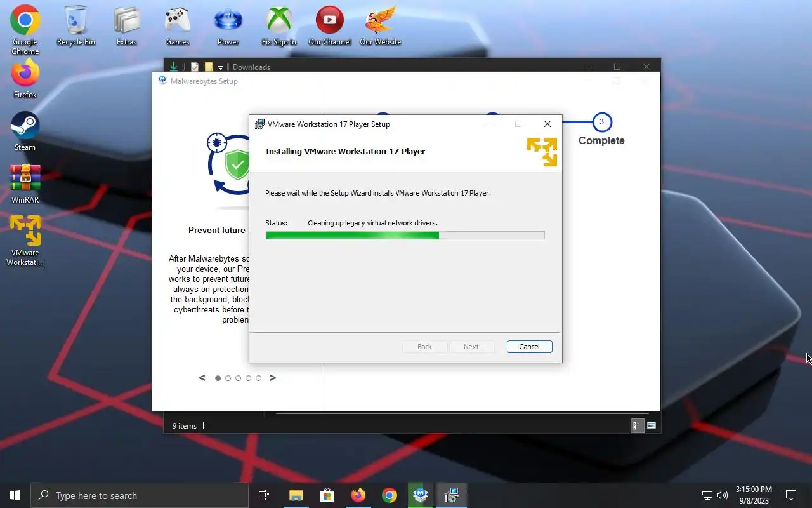Select the WinRAR desktop icon
812x508 pixels.
point(25,185)
